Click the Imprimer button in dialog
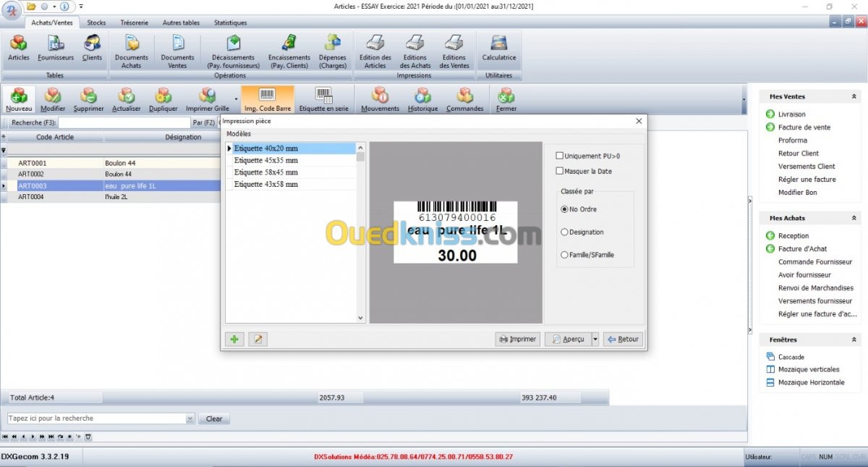868x467 pixels. (x=517, y=339)
